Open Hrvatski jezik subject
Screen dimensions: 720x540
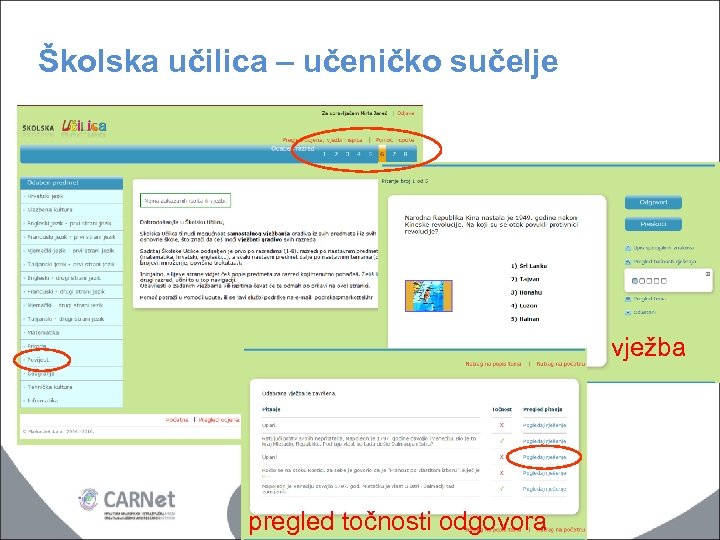(72, 196)
